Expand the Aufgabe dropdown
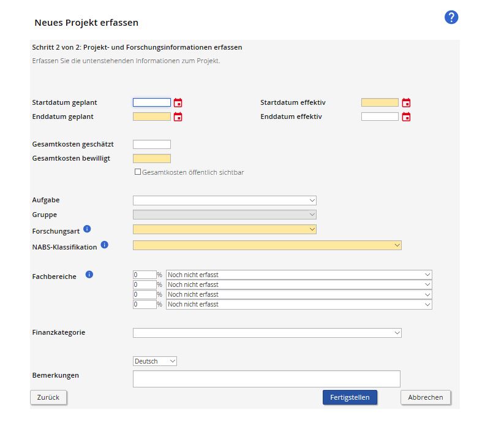The width and height of the screenshot is (504, 431). click(224, 200)
